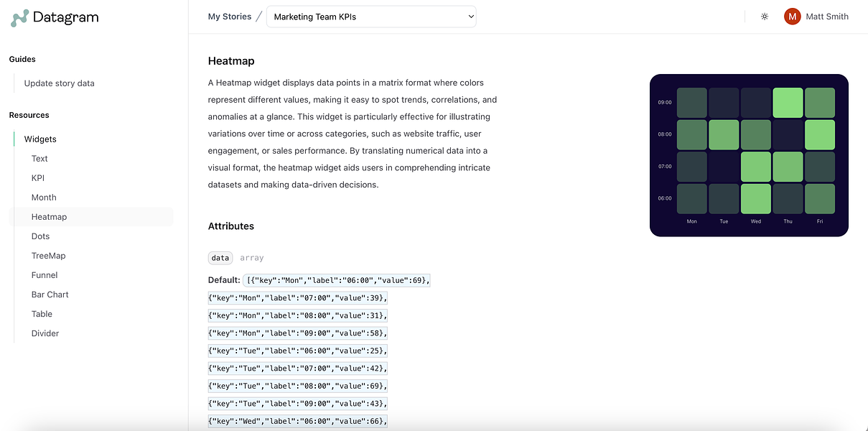This screenshot has width=868, height=431.
Task: Click the Mon 08:00 value 31 code line
Action: pos(298,315)
